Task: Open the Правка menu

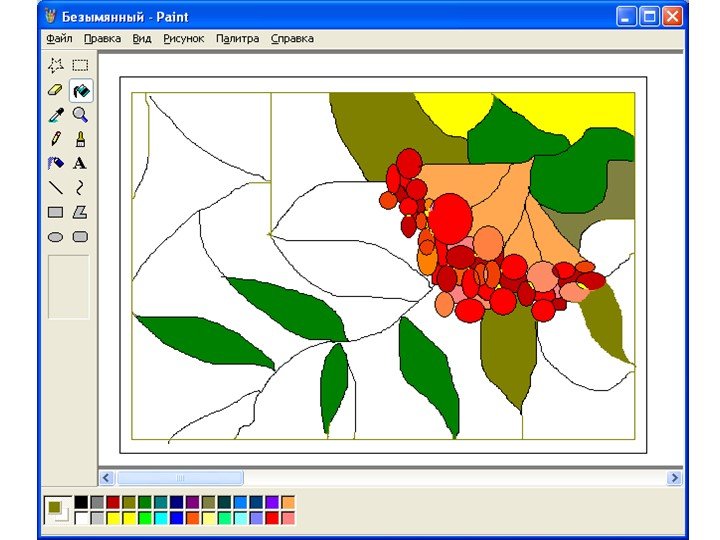Action: (102, 39)
